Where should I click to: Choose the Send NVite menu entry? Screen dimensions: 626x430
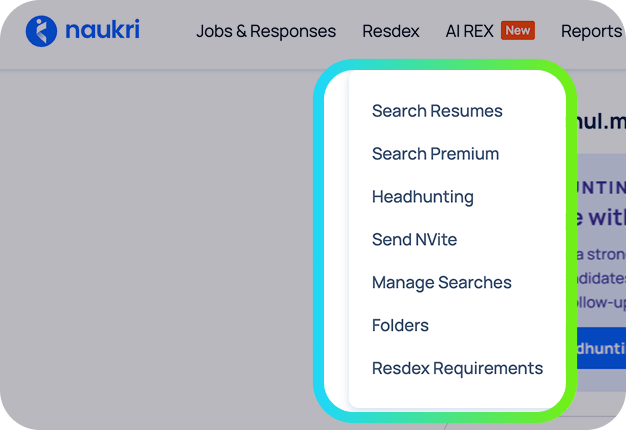coord(414,240)
